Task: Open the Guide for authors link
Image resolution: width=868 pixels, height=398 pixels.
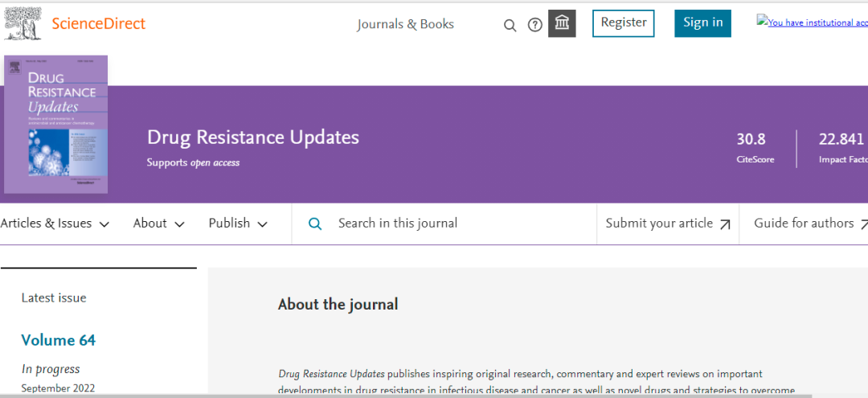Action: point(804,224)
